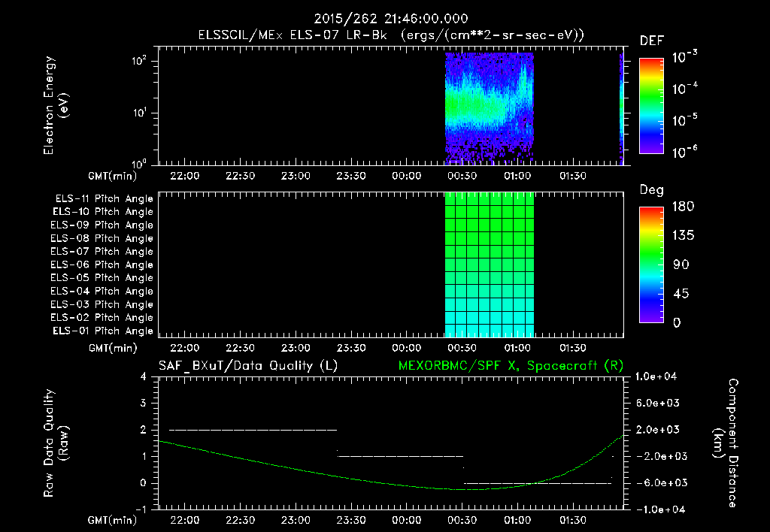Click the 135 tick on the Deg scale
The image size is (770, 532).
point(683,235)
